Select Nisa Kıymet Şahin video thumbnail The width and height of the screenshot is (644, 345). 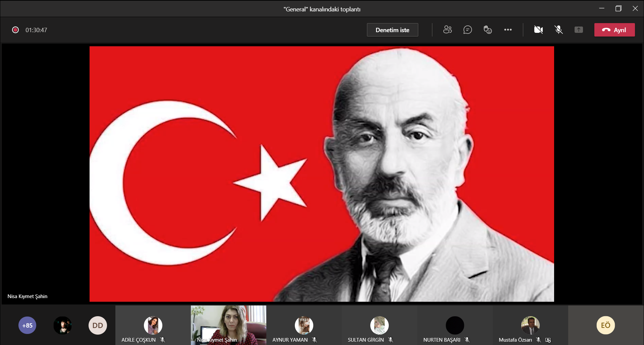pyautogui.click(x=228, y=325)
